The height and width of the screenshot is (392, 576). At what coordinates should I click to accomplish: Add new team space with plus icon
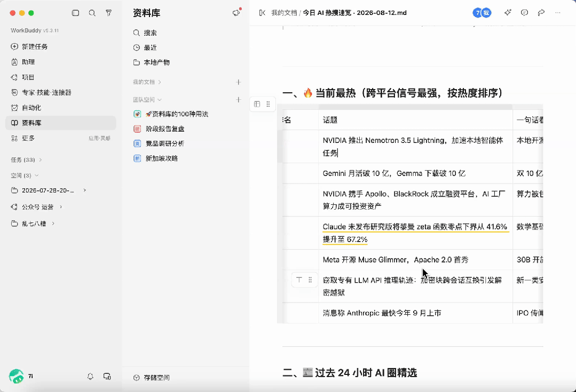(239, 100)
